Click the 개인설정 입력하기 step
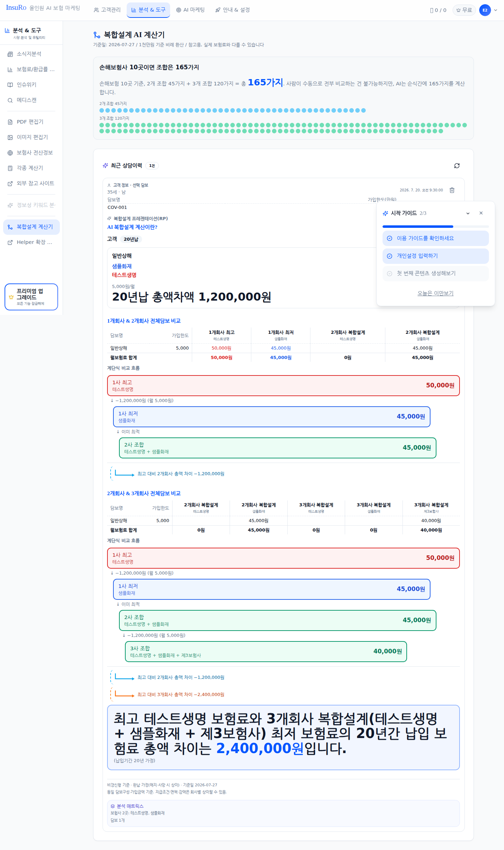Viewport: 504px width, 850px height. [x=435, y=256]
